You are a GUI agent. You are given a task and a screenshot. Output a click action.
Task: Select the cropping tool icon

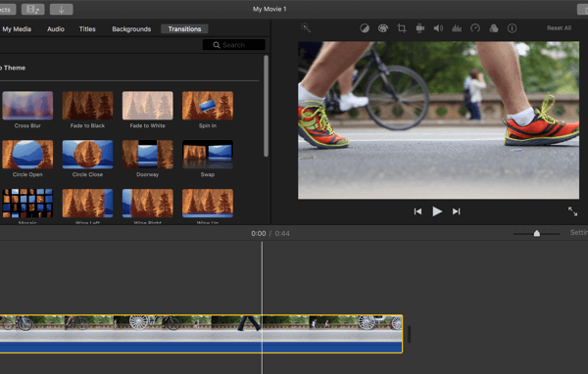tap(402, 28)
